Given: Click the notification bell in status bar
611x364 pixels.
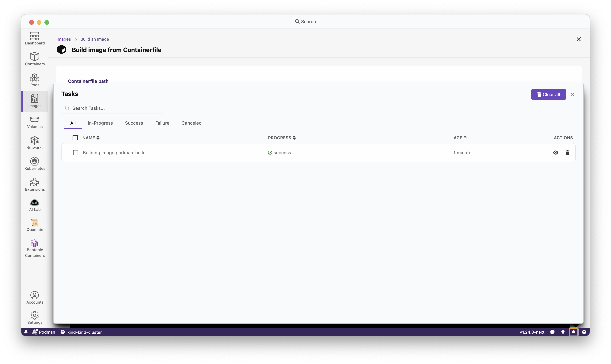Looking at the screenshot, I should click(x=573, y=332).
